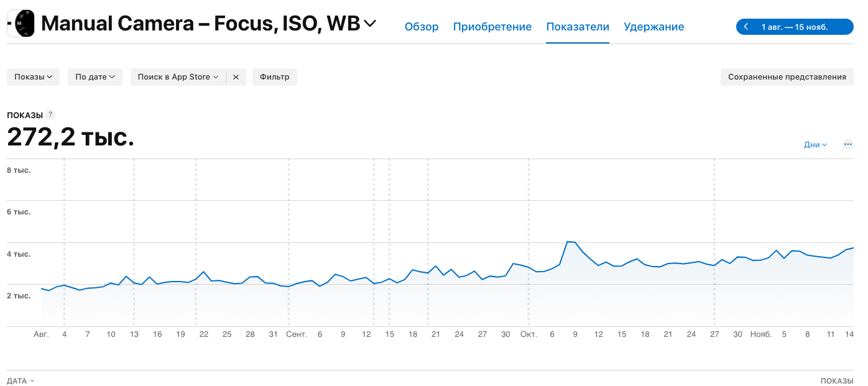Select the Показатели tab
Screen dimensions: 868x386
(x=577, y=27)
